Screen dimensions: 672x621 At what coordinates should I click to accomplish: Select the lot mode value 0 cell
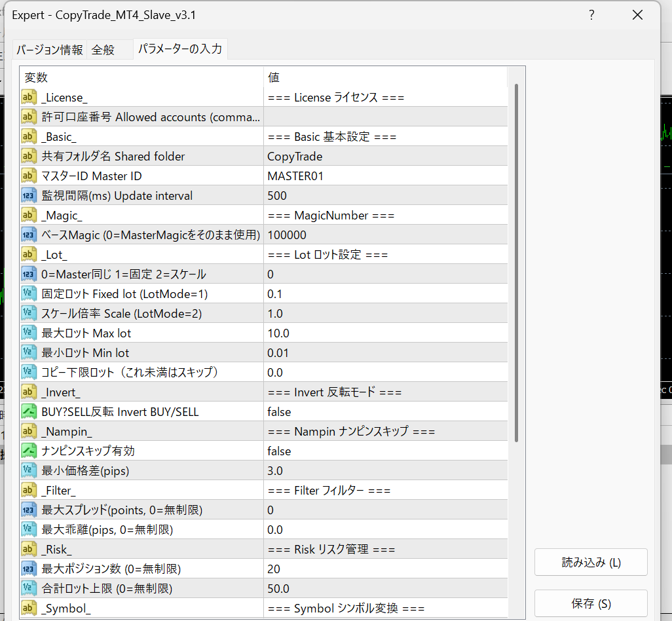pos(385,274)
